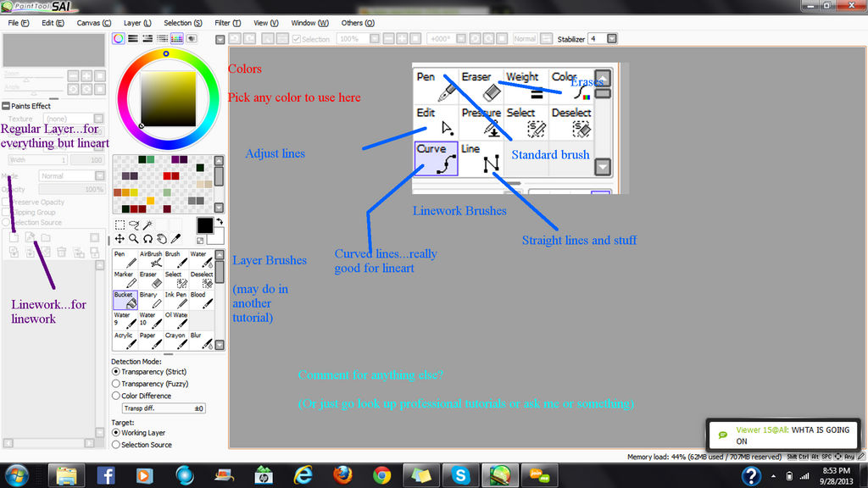Swap foreground and background colors
This screenshot has width=868, height=488.
(220, 222)
